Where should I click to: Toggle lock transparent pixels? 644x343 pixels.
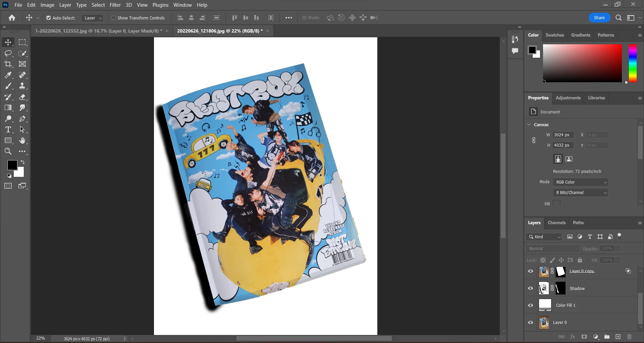[x=543, y=260]
